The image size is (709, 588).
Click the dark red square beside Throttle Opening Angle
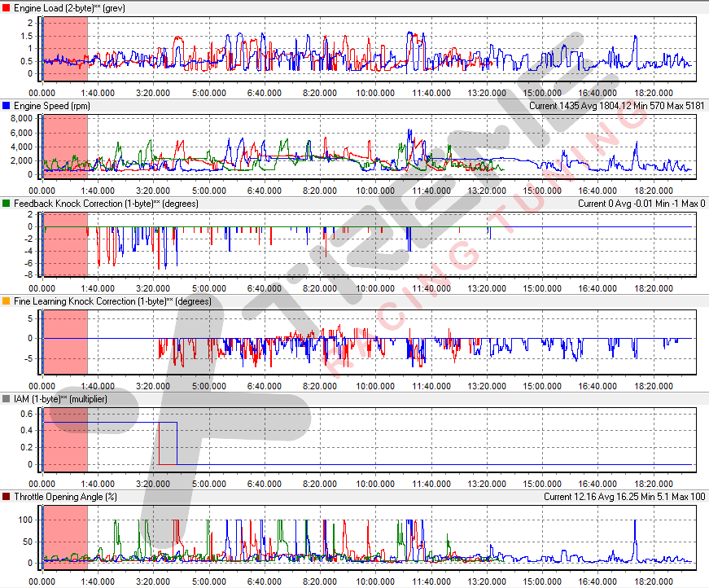[x=7, y=497]
